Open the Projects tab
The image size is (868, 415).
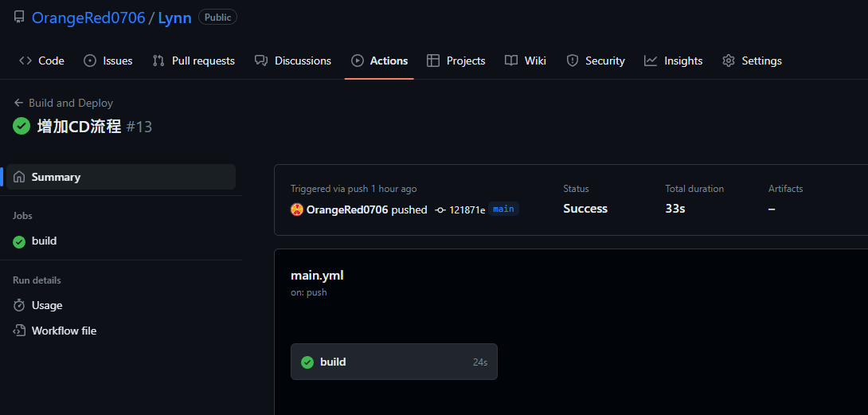[x=456, y=61]
